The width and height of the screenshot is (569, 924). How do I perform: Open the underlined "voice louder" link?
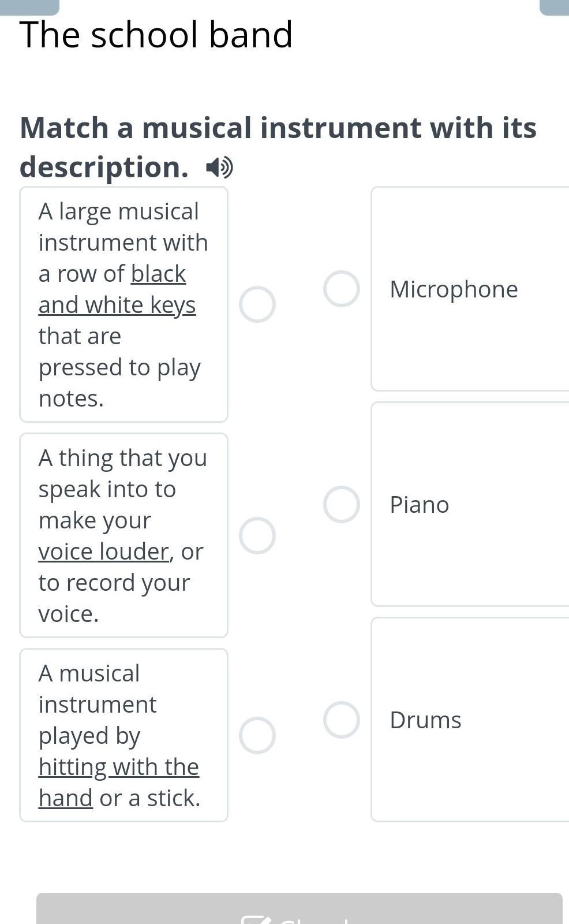point(103,552)
